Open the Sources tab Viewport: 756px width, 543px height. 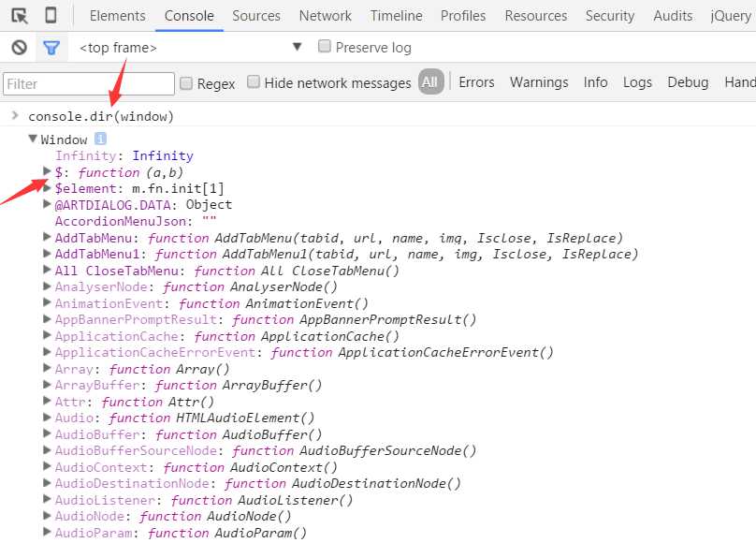click(256, 15)
